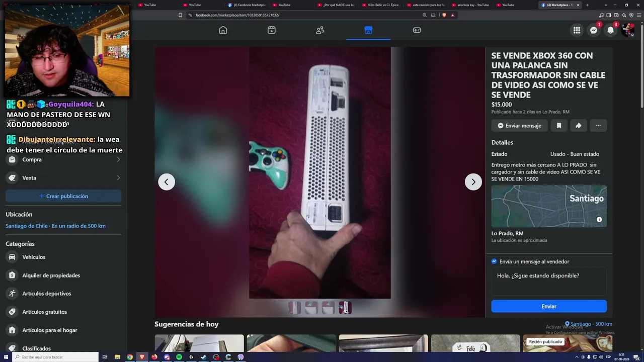This screenshot has width=644, height=362.
Task: Close the active Marketplace tab
Action: (x=578, y=5)
